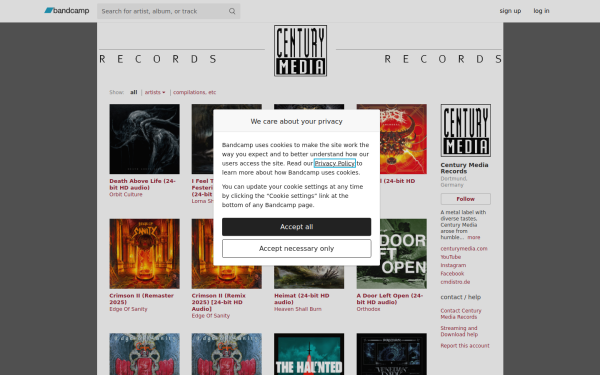Visit centurymedia.com link
The height and width of the screenshot is (375, 600).
[x=464, y=249]
